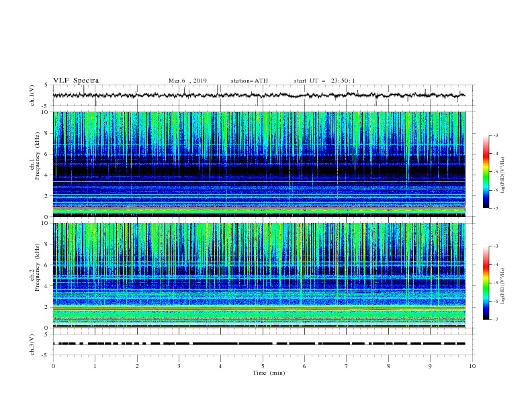This screenshot has height=411, width=532.
Task: Click the ch.1 Frequency (kHz) axis label
Action: 35,156
